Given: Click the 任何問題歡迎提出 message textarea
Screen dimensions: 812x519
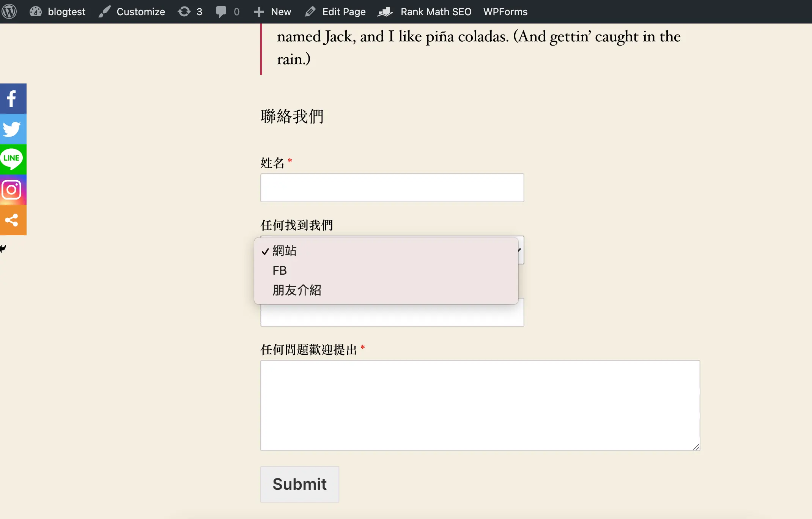Looking at the screenshot, I should tap(480, 406).
